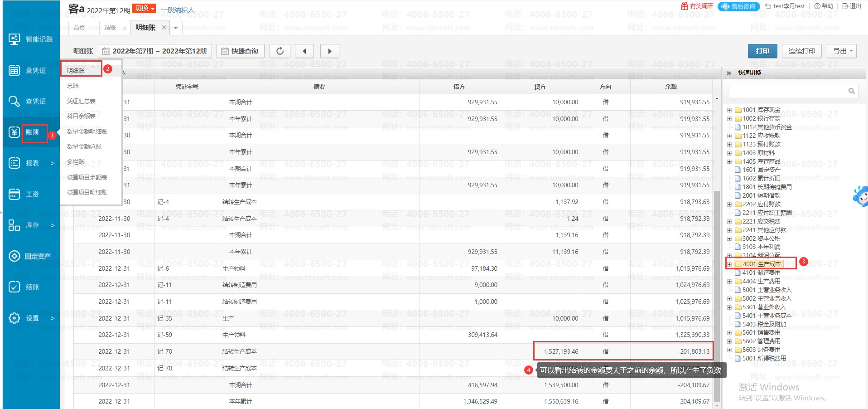Click the search magnifier in quick switch panel

(x=851, y=91)
